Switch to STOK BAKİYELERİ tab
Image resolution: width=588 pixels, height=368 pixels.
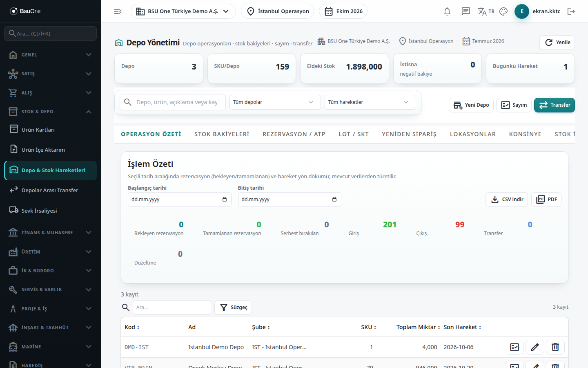coord(222,134)
